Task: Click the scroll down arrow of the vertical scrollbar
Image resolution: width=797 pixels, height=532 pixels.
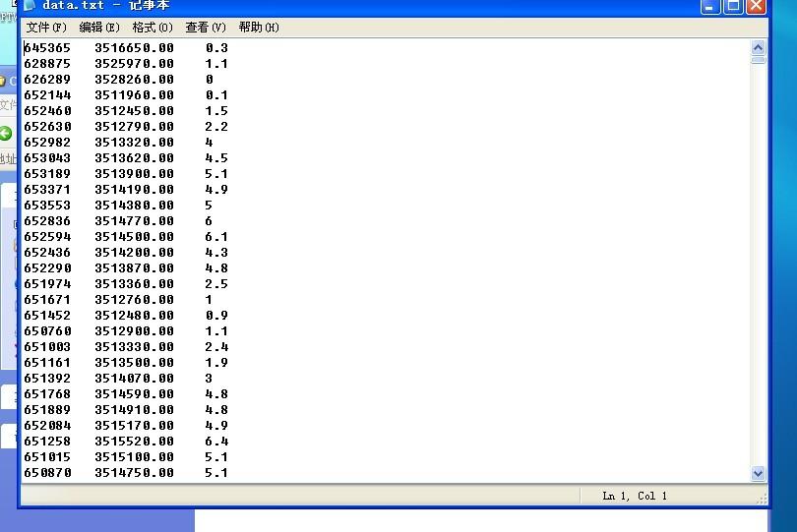Action: (x=758, y=474)
